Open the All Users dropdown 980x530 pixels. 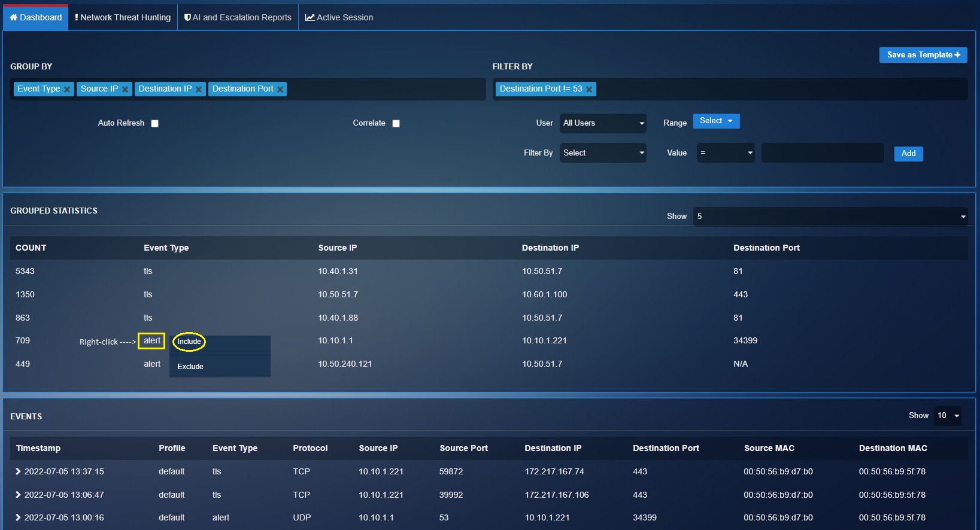[x=603, y=123]
